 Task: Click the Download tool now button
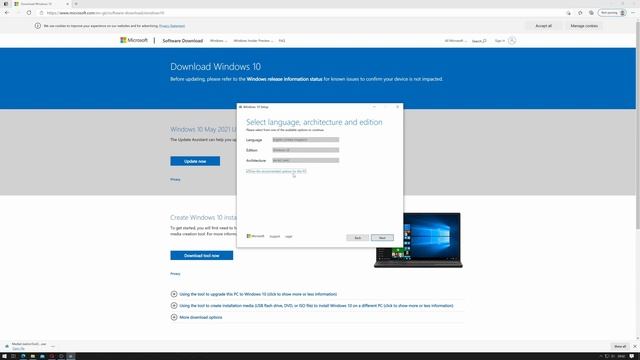pos(202,256)
